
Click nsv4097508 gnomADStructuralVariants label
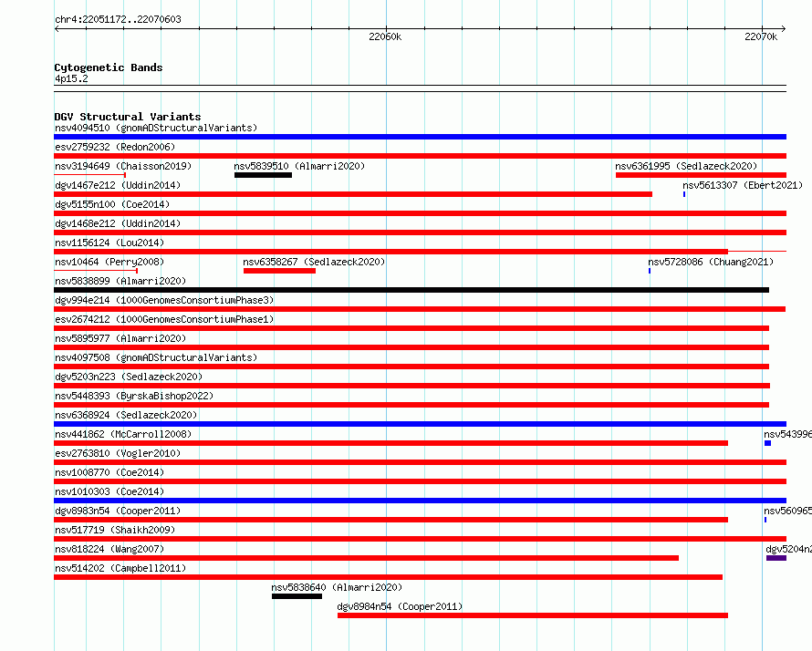[x=156, y=357]
